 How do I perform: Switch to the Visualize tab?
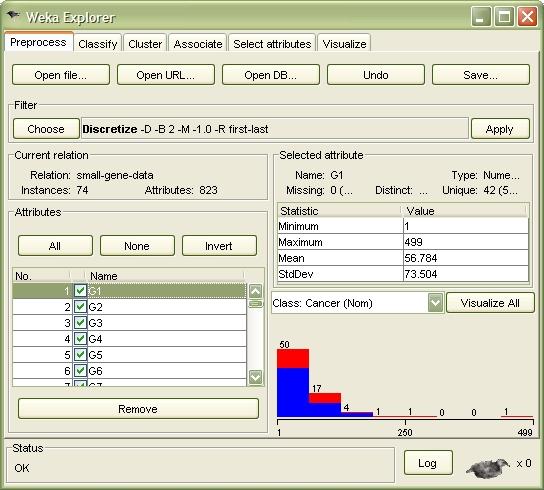344,44
